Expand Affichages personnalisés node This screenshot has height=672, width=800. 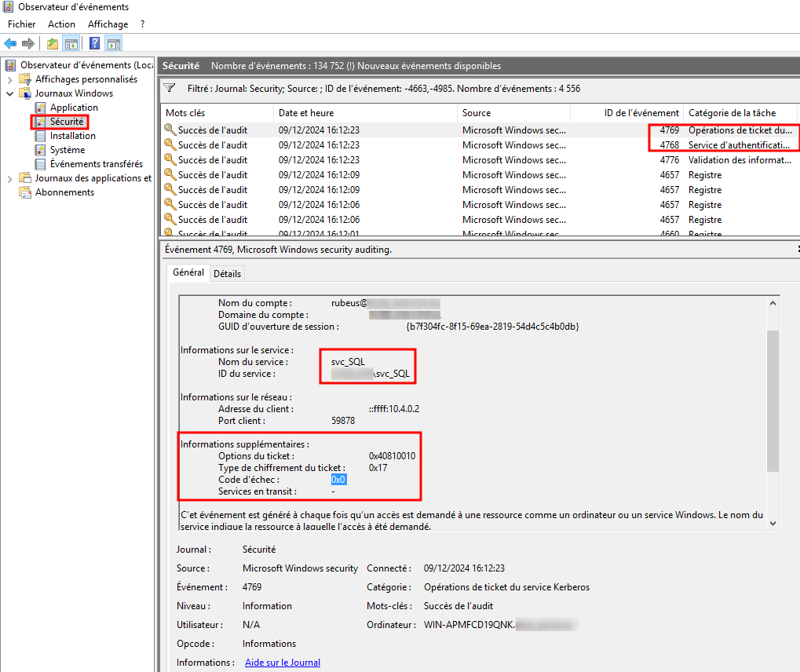pos(9,79)
